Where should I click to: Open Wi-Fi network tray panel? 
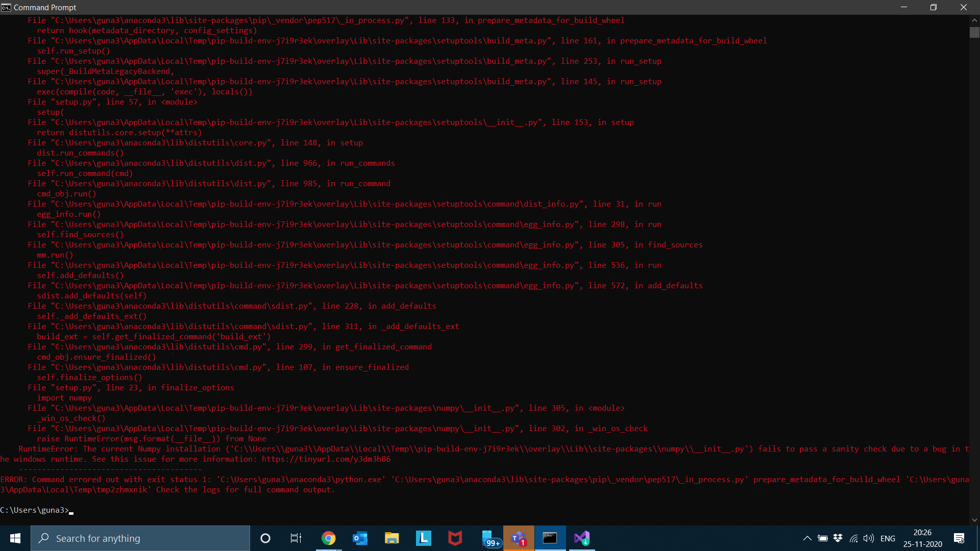point(853,538)
